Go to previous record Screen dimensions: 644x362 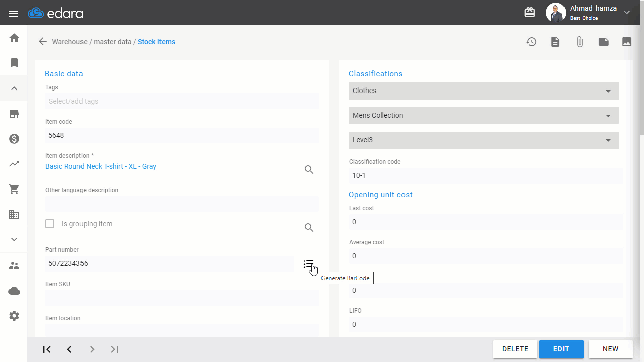tap(69, 349)
